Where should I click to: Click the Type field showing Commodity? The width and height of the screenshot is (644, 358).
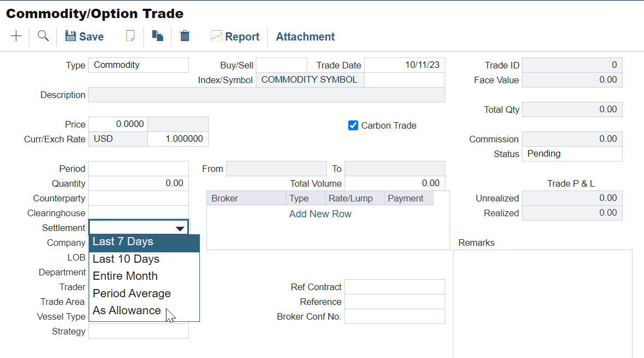(x=138, y=65)
